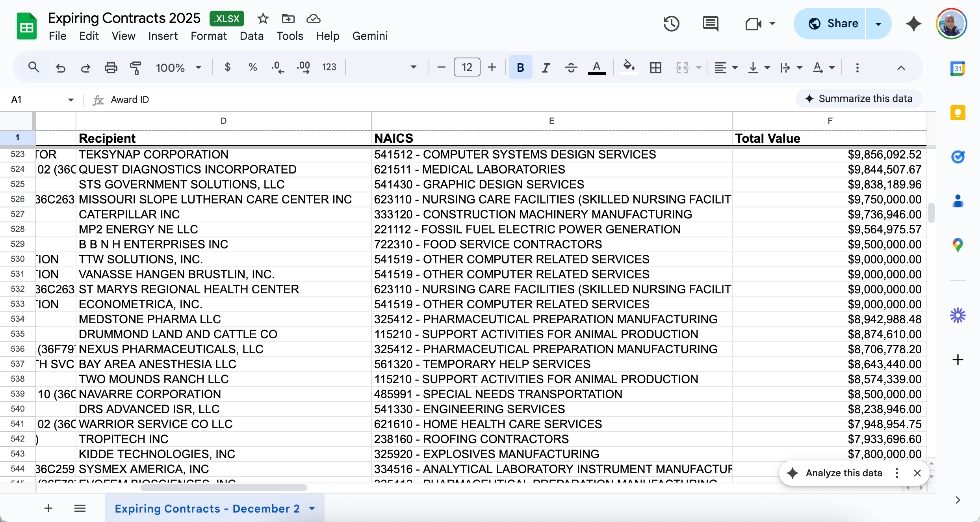Open the fill color bucket
Image resolution: width=980 pixels, height=522 pixels.
coord(629,67)
